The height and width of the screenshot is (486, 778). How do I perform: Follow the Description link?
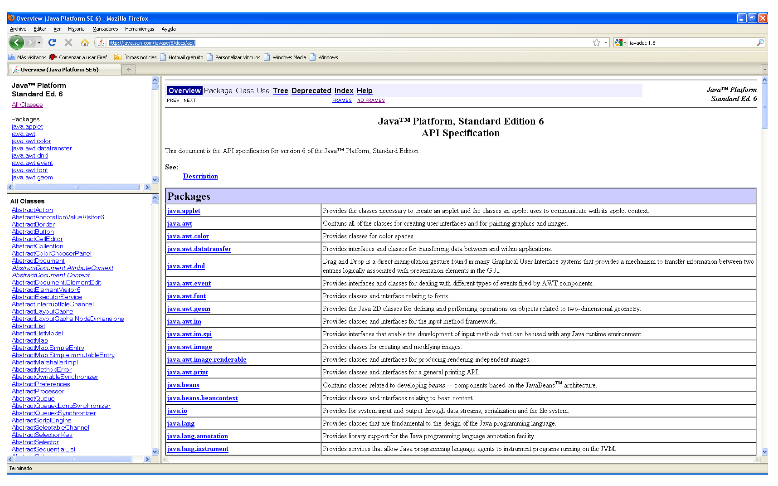click(200, 175)
